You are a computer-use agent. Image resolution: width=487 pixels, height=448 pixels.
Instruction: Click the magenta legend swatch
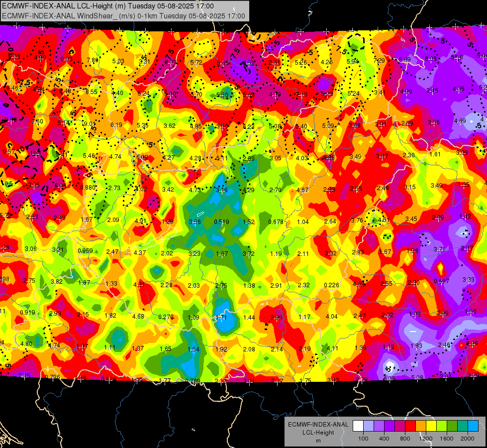coord(400,426)
